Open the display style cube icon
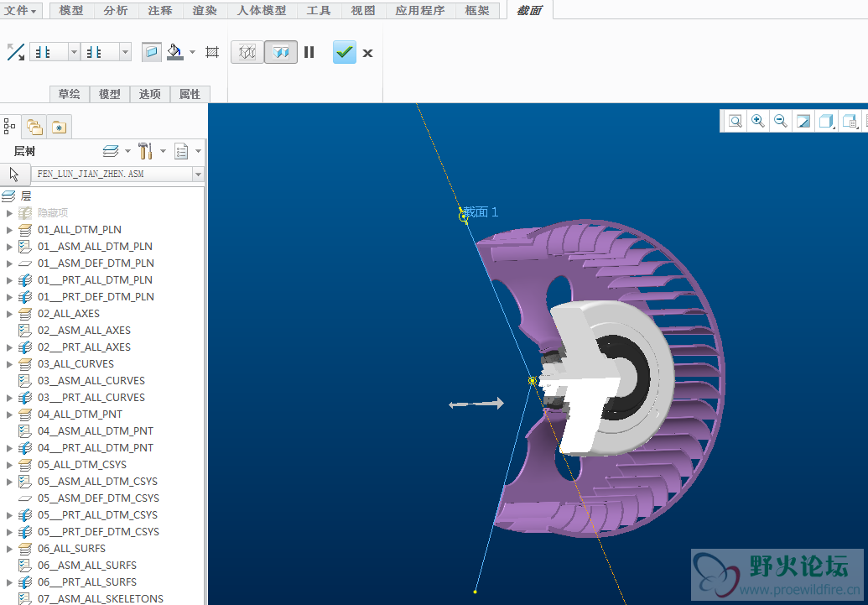868x605 pixels. 826,121
